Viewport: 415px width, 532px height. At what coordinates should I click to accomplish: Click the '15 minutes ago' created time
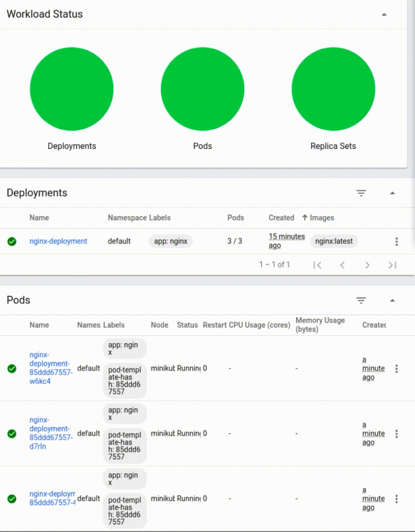coord(287,241)
